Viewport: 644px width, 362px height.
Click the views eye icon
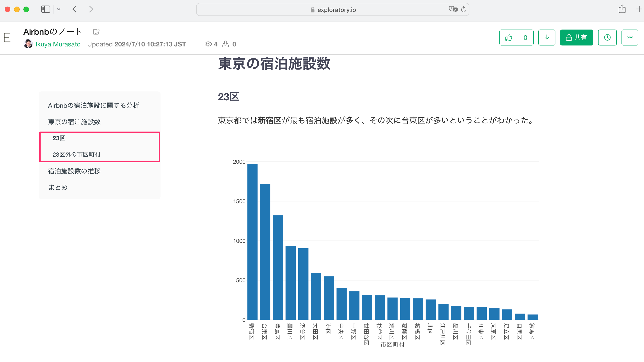pos(208,44)
